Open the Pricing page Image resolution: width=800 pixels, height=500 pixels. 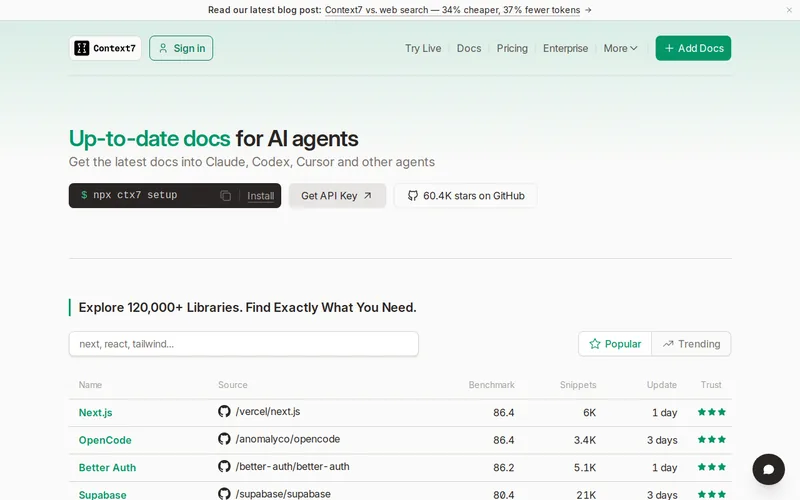[x=512, y=48]
